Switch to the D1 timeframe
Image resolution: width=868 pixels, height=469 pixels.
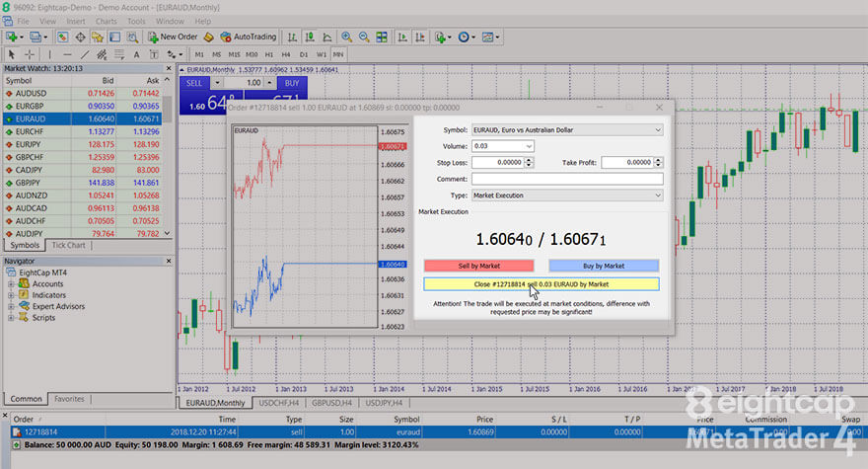(x=304, y=54)
